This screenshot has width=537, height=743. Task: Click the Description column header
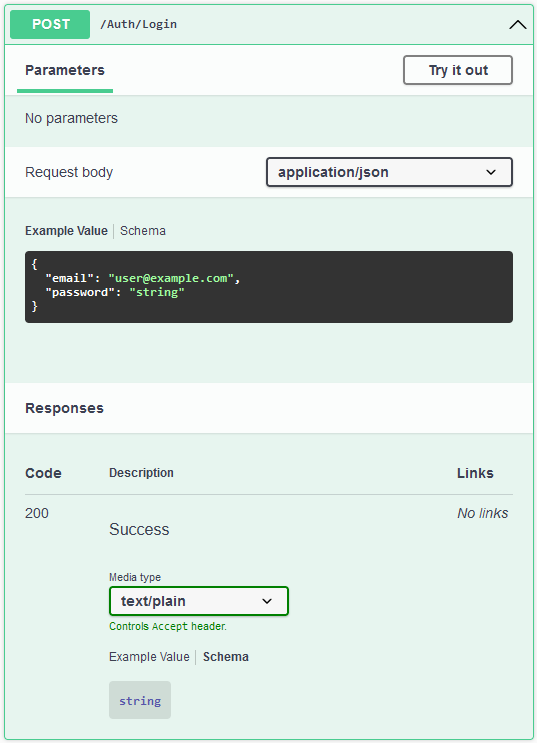pos(141,473)
